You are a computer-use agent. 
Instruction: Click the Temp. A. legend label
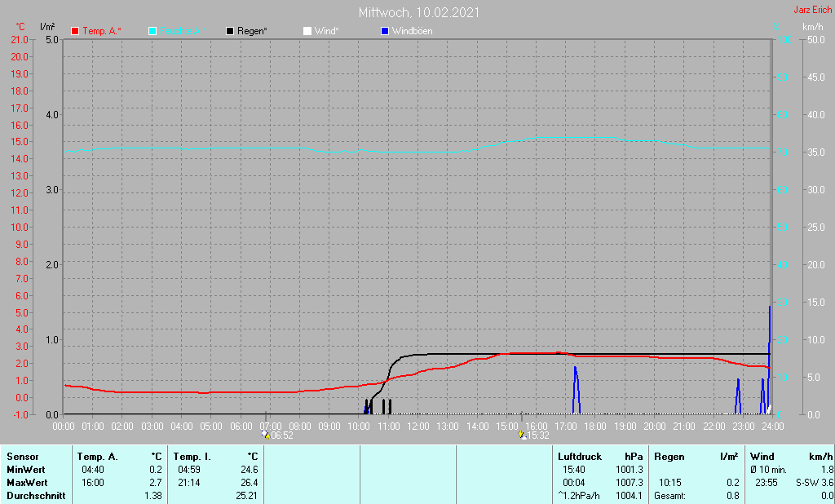click(x=102, y=31)
